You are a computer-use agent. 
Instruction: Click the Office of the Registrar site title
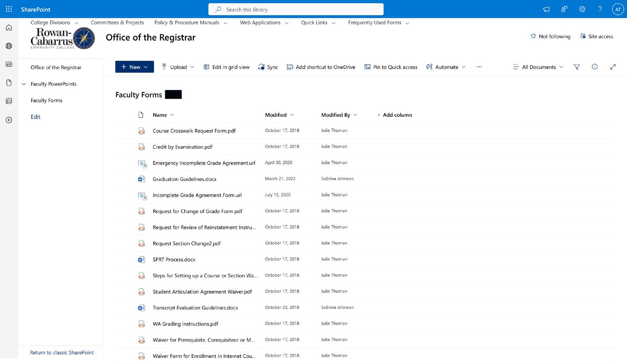pyautogui.click(x=151, y=37)
